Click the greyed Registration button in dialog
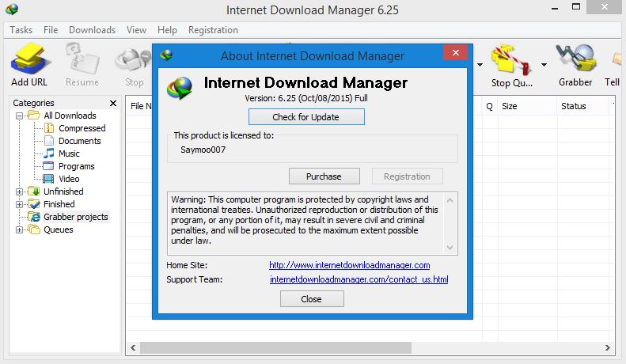 408,176
